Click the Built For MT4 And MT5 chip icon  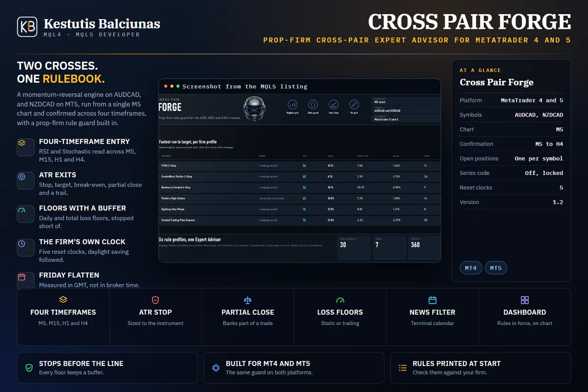pos(216,367)
